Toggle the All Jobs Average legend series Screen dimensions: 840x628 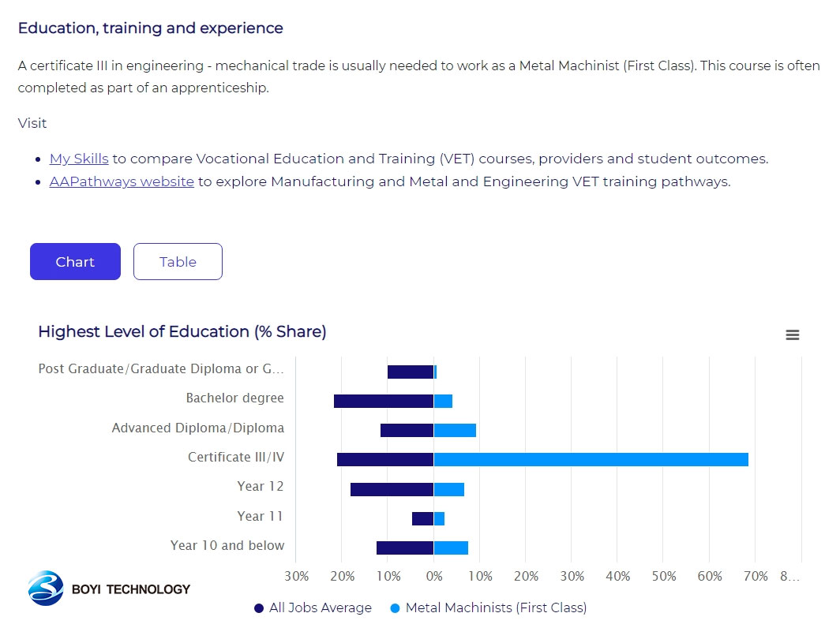pyautogui.click(x=321, y=607)
